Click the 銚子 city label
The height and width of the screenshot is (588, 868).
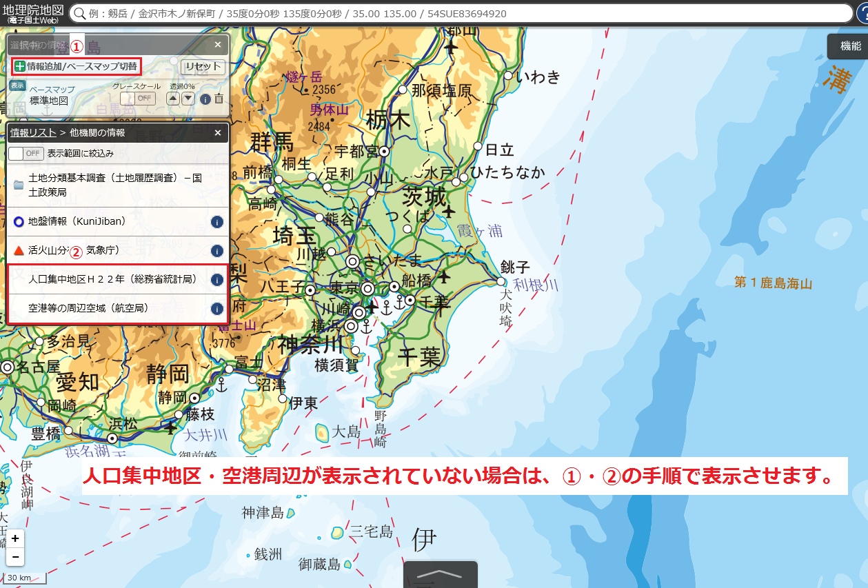(x=514, y=267)
